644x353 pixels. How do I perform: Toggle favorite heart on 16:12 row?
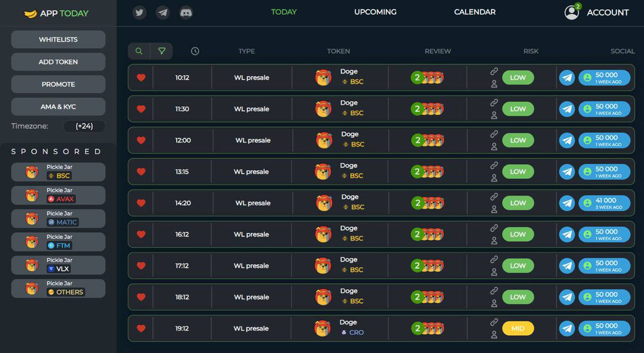click(141, 234)
